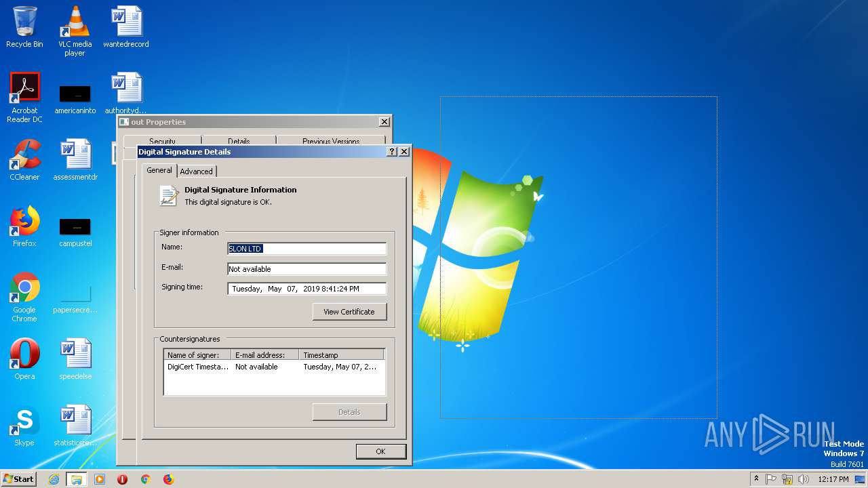Screen dimensions: 868x488
Task: Launch Opera desktop shortcut
Action: point(24,359)
